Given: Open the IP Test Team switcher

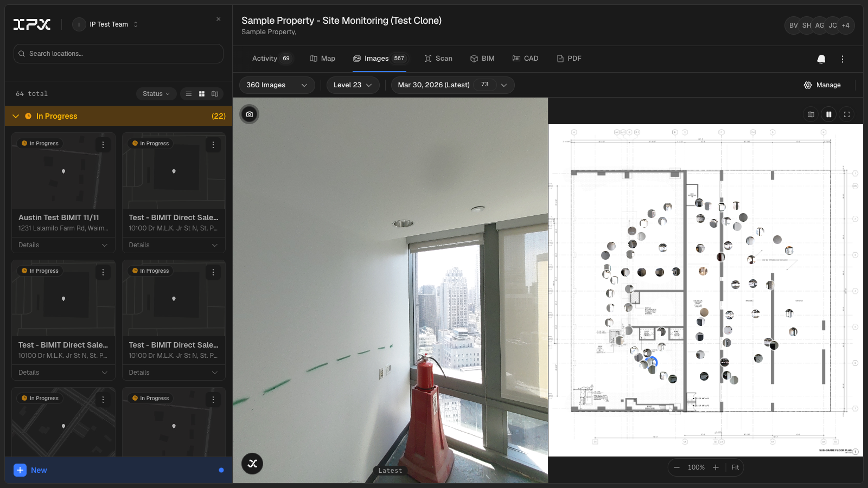Looking at the screenshot, I should (106, 24).
